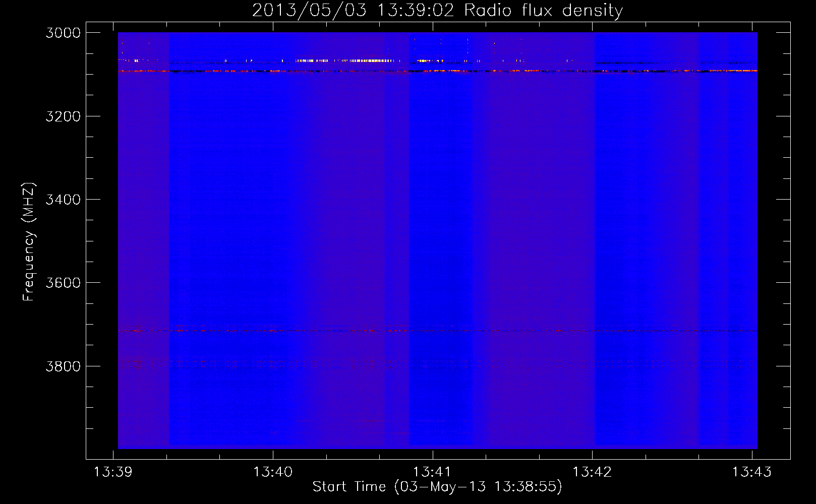Select the 3400 frequency tick label
This screenshot has width=816, height=504.
(63, 200)
